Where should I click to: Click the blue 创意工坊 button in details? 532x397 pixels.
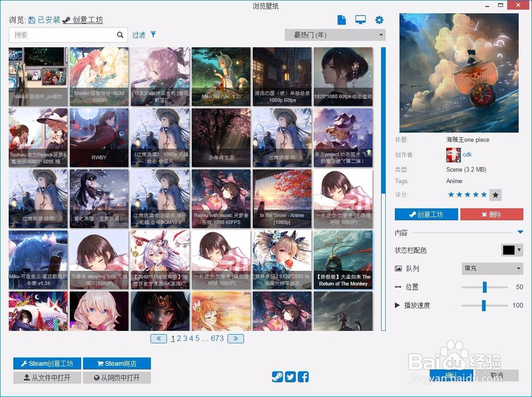(x=426, y=214)
